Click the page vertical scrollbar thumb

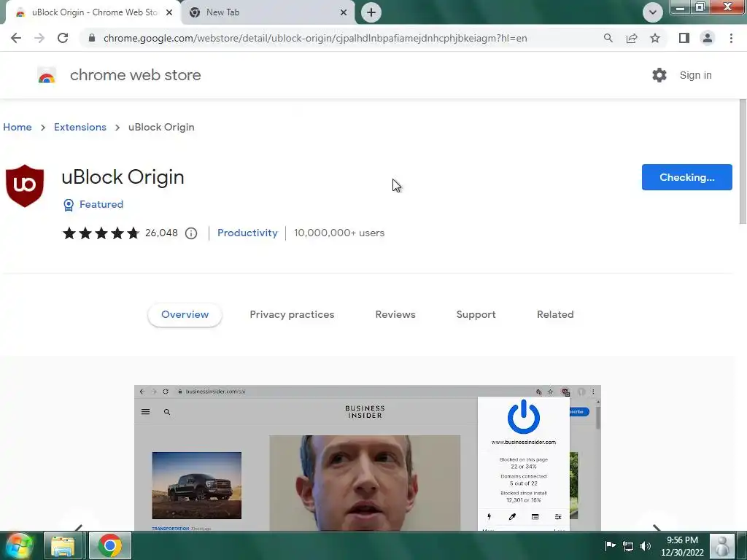point(742,161)
